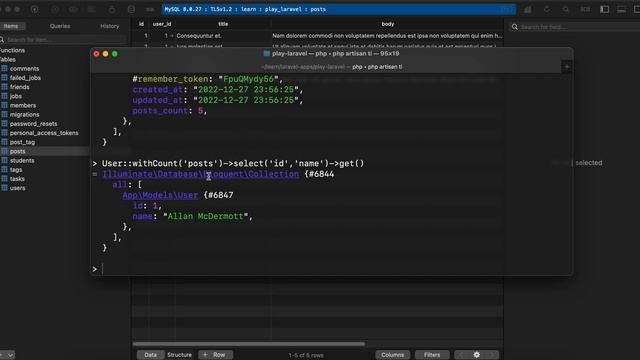
Task: Open the database selector icon in toolbar
Action: coord(131,9)
